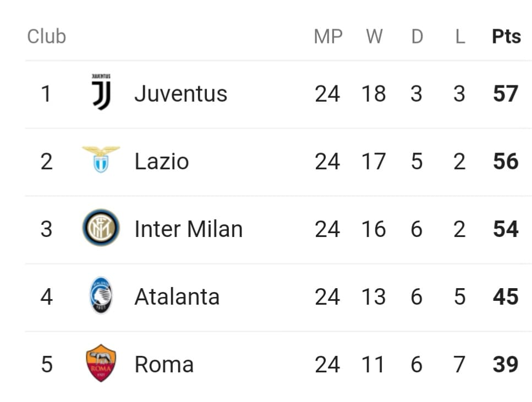Select the Roma team name
This screenshot has width=532, height=402.
164,365
